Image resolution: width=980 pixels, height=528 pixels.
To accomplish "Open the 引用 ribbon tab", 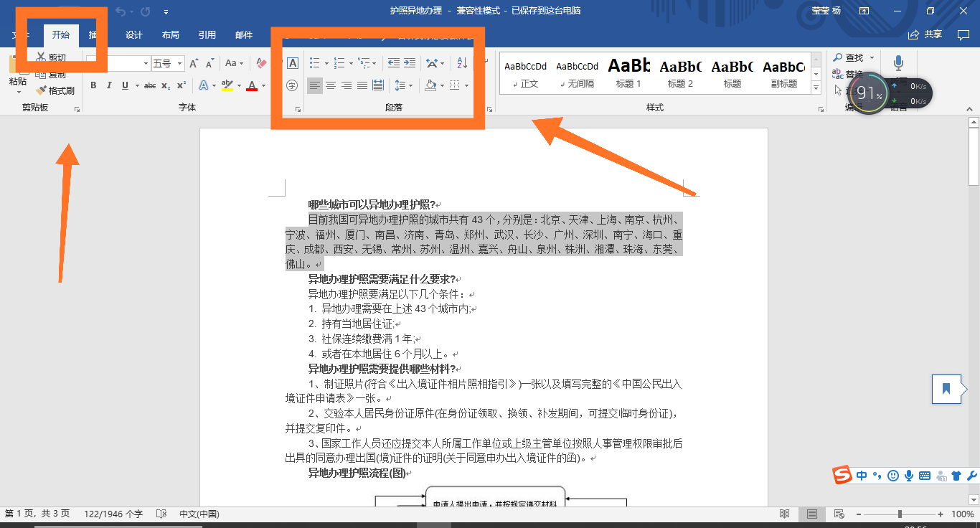I will [x=207, y=35].
